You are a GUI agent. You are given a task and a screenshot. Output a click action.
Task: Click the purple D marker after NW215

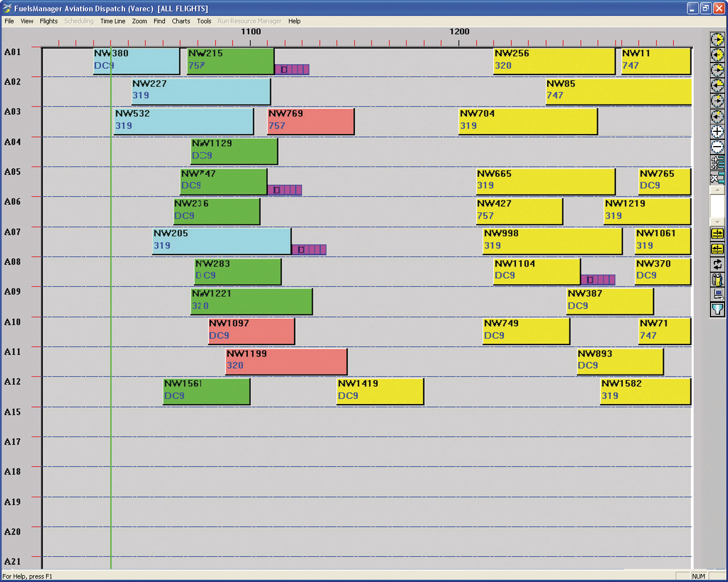(x=292, y=69)
